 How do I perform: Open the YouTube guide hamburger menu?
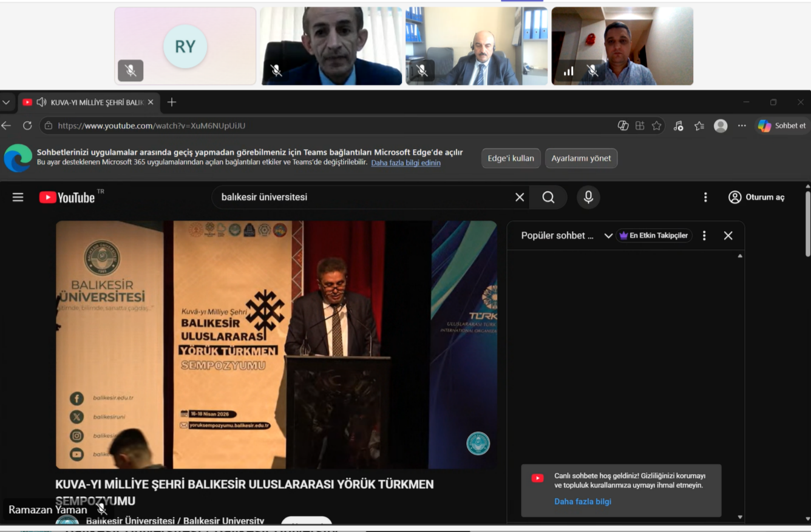pos(18,197)
